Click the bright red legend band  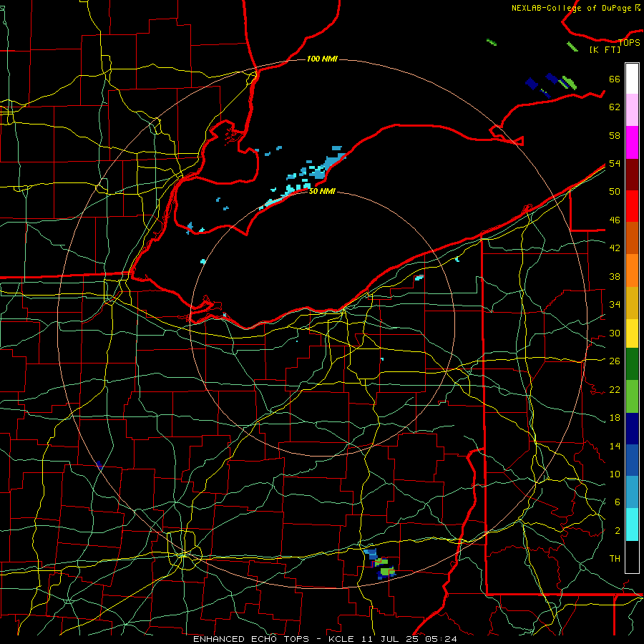coord(632,206)
